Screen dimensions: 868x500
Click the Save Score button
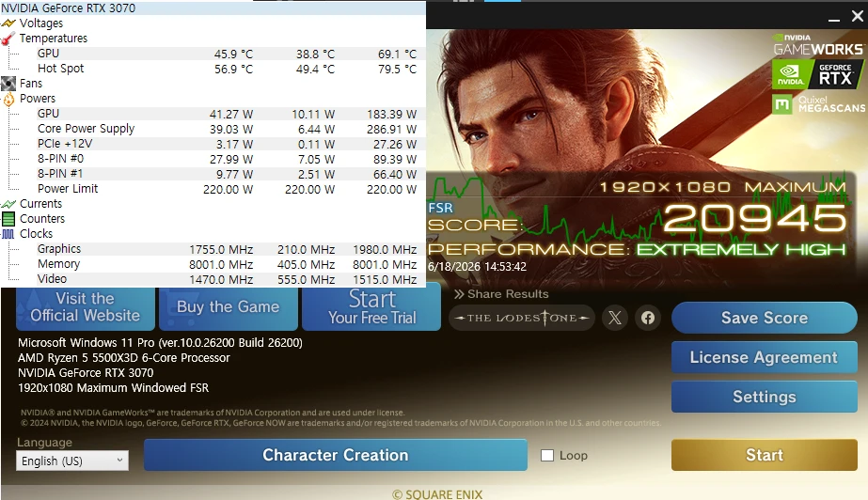click(764, 318)
